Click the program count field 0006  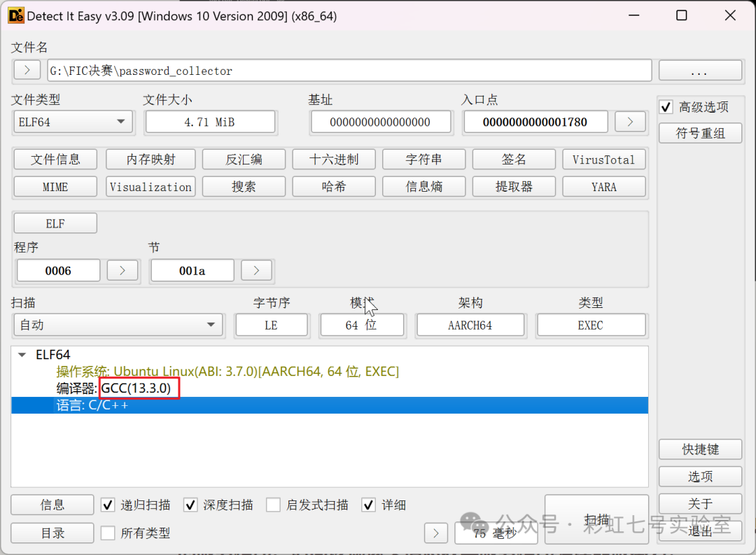(58, 271)
